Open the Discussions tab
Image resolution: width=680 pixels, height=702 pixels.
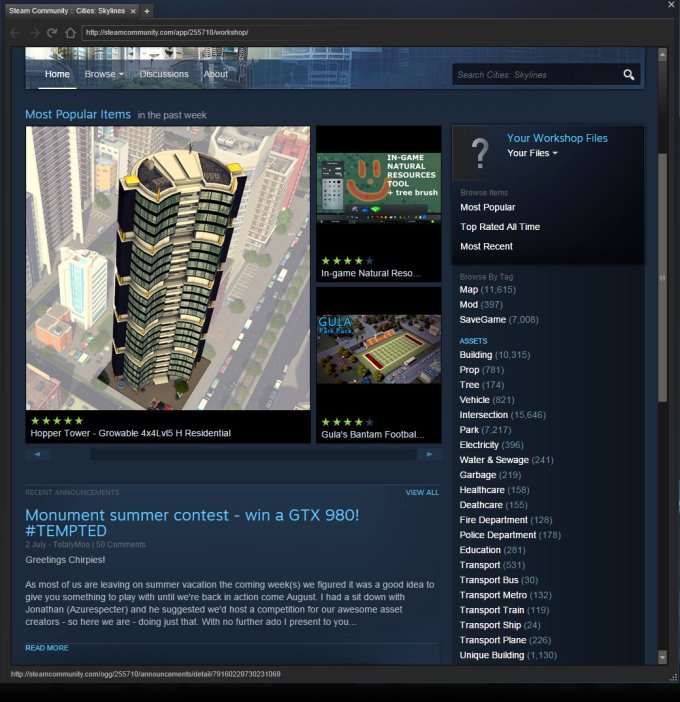[164, 74]
